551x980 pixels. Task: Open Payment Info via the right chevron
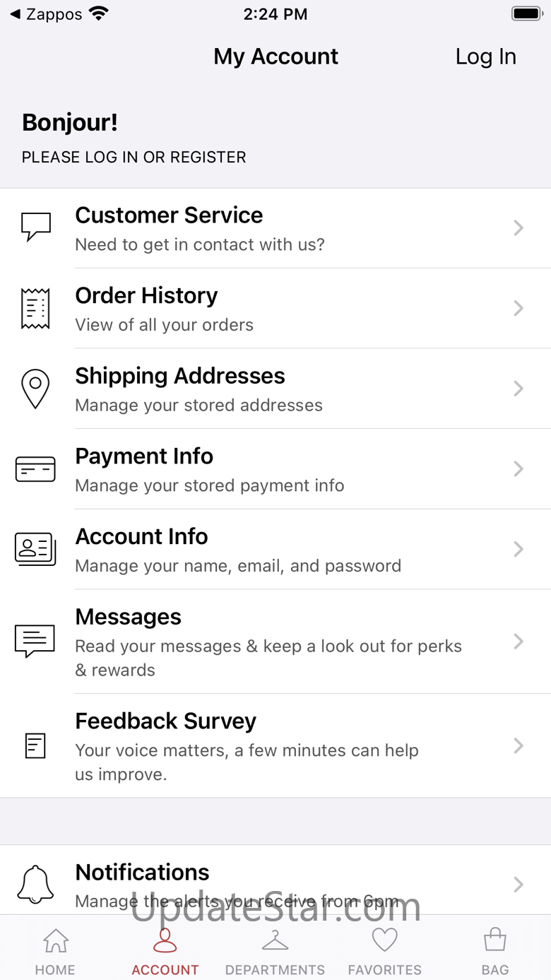coord(519,468)
